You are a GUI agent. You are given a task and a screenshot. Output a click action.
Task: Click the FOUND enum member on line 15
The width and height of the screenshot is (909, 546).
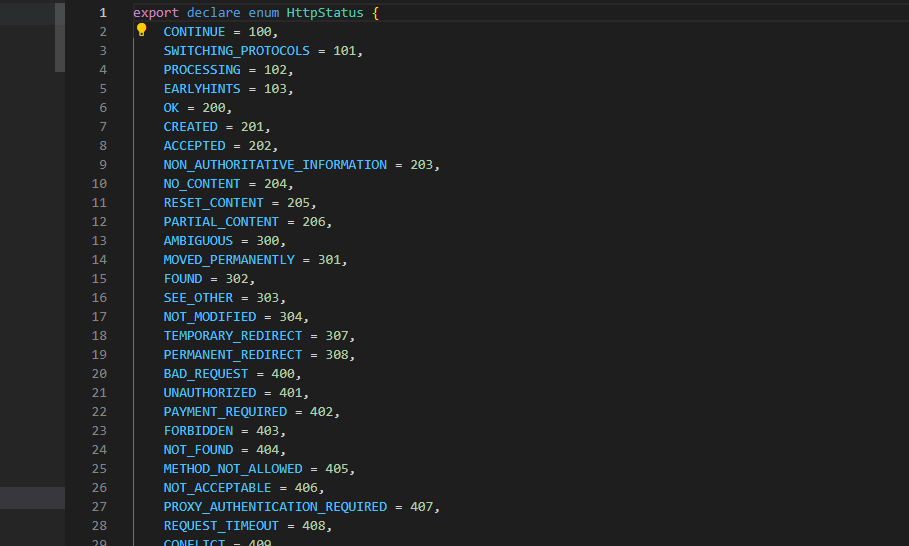click(183, 279)
